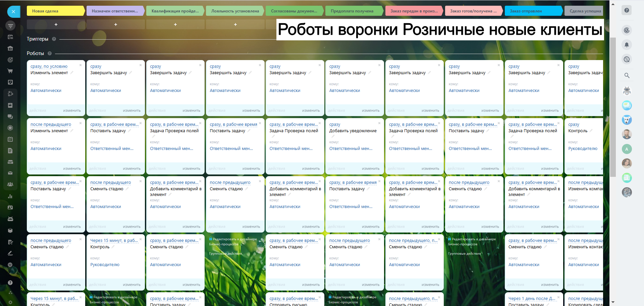Click the calendar icon in left sidebar

tap(10, 139)
